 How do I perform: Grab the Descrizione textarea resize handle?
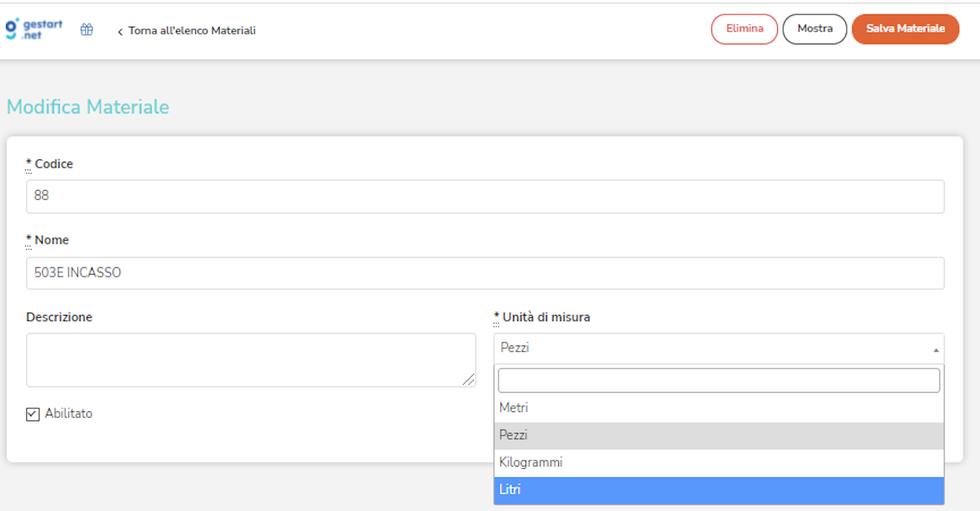tap(469, 380)
